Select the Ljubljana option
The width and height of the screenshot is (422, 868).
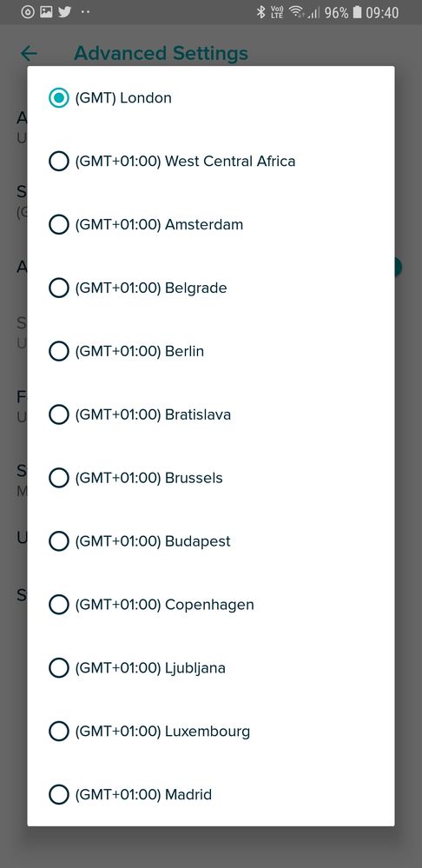click(x=59, y=668)
